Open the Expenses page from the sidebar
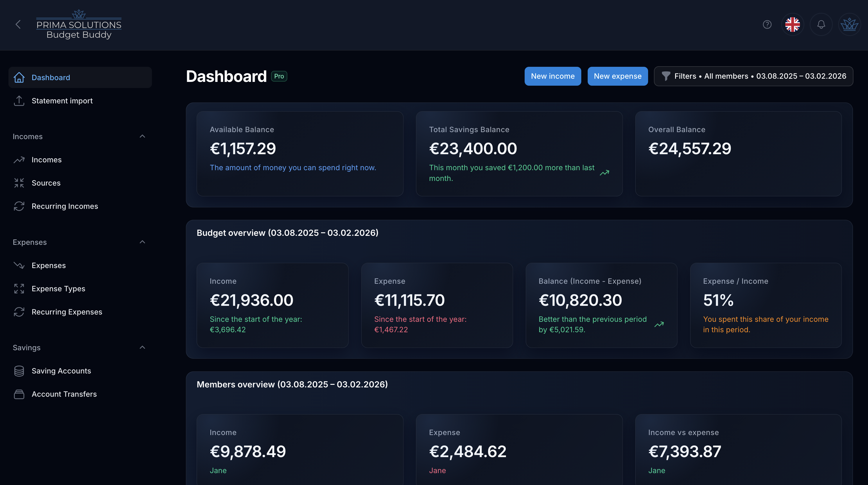 point(49,265)
